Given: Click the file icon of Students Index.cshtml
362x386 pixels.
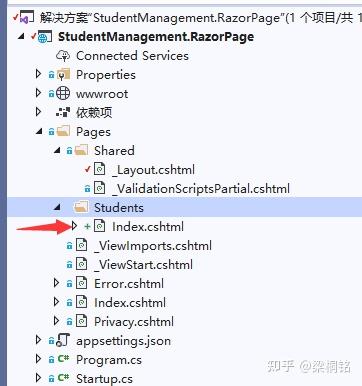Looking at the screenshot, I should [100, 226].
